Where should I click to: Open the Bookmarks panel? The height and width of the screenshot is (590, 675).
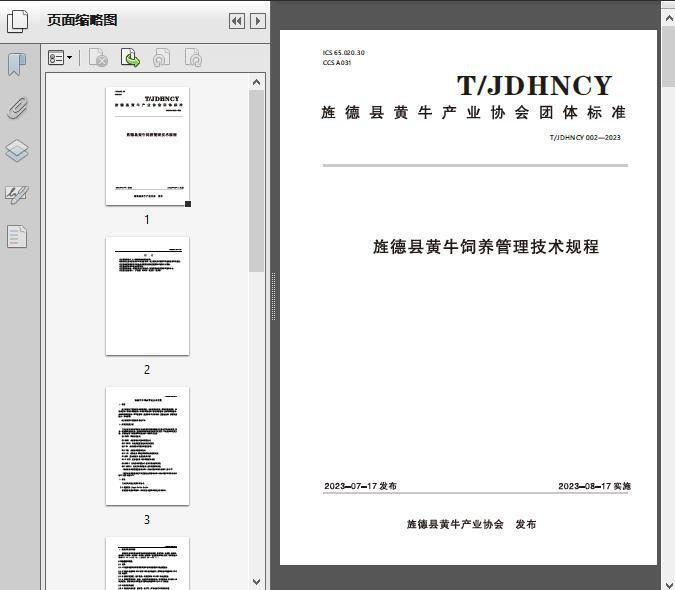click(17, 65)
